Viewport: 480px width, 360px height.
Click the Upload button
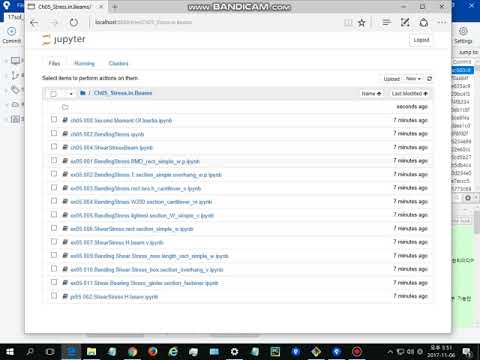pos(392,79)
